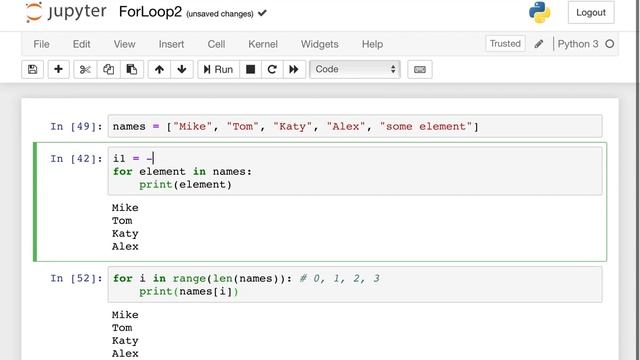The width and height of the screenshot is (640, 360).
Task: Click the Python logo icon
Action: point(540,12)
